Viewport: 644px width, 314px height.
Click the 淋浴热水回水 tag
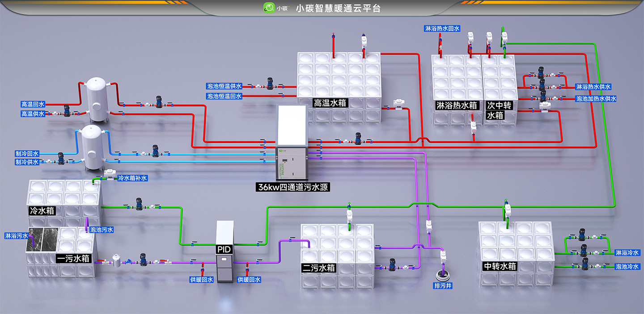coord(442,29)
